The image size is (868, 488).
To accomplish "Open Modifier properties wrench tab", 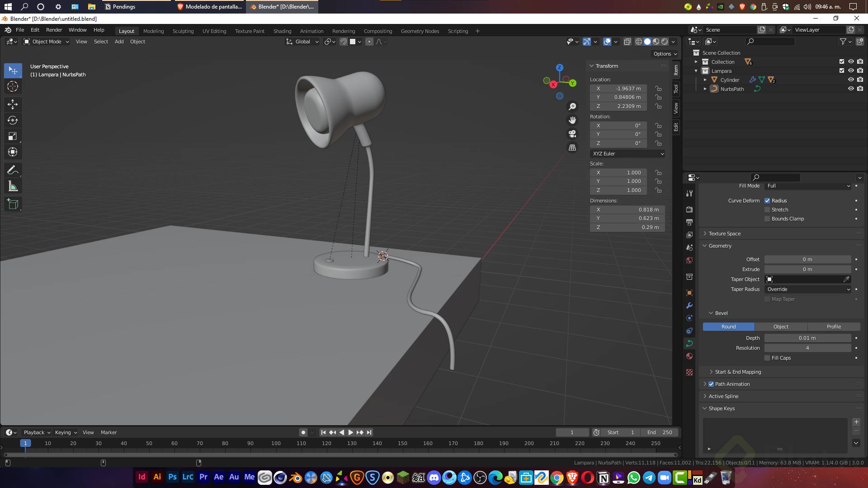I will pyautogui.click(x=689, y=305).
